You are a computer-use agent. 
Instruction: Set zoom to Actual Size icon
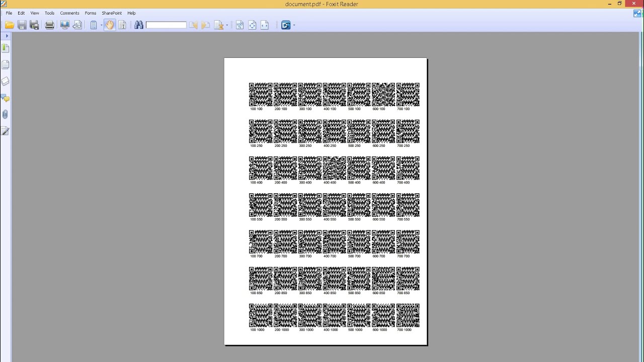(239, 25)
